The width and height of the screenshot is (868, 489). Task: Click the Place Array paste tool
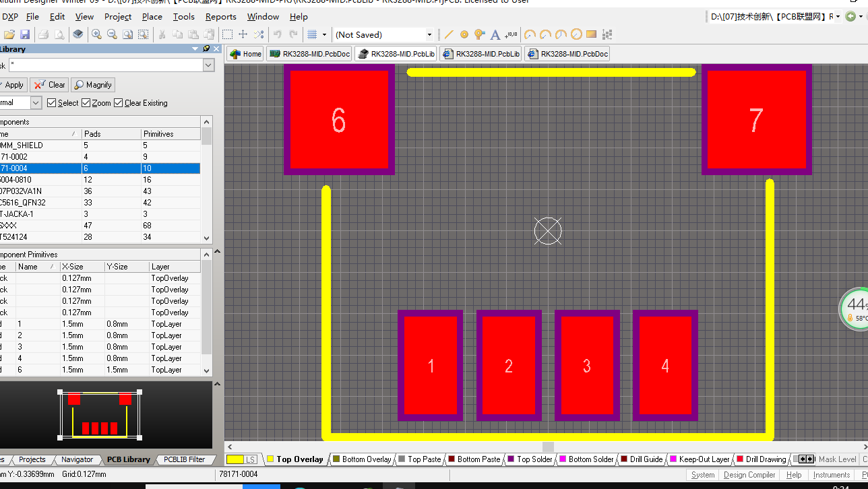click(x=607, y=34)
